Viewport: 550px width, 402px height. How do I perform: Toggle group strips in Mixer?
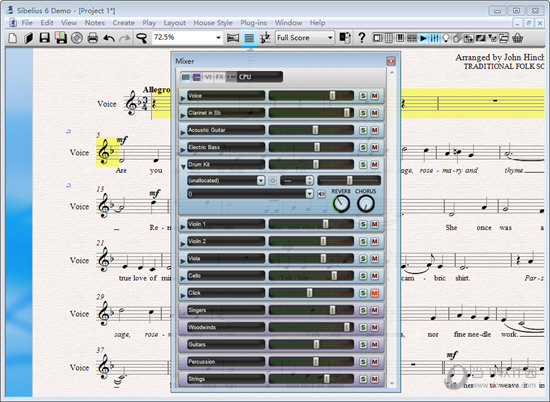[x=197, y=77]
